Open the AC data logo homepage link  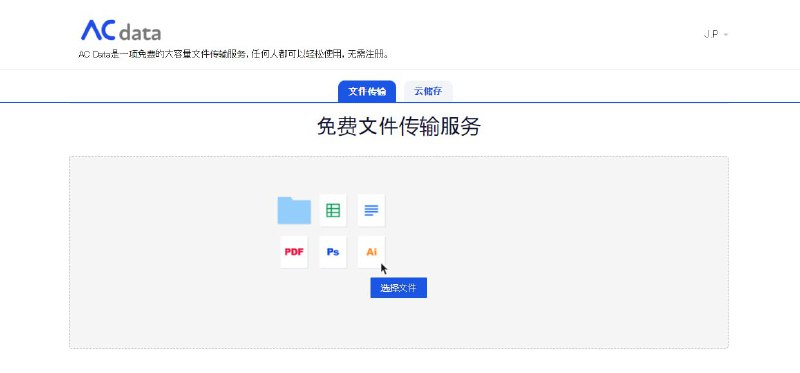click(x=121, y=31)
